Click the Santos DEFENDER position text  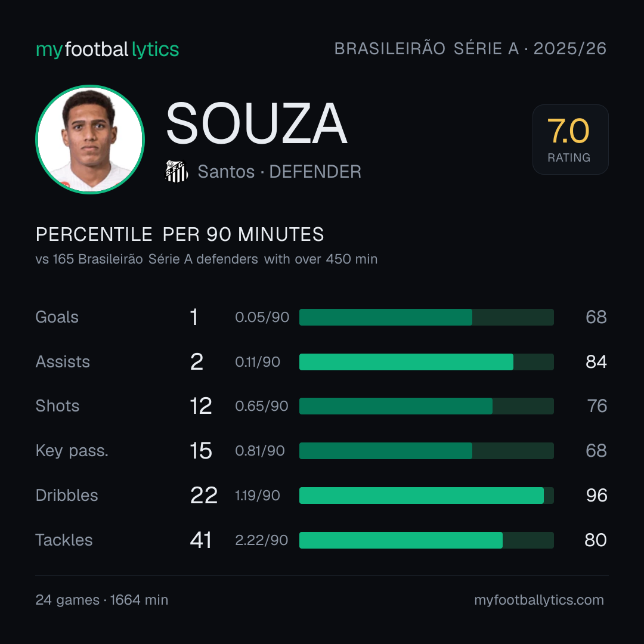(x=279, y=172)
